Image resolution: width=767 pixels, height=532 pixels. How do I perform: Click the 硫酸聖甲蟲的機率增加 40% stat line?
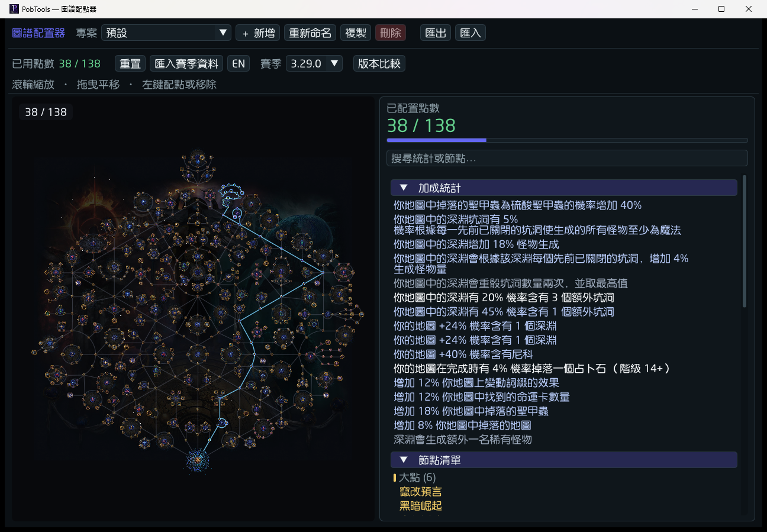point(517,205)
